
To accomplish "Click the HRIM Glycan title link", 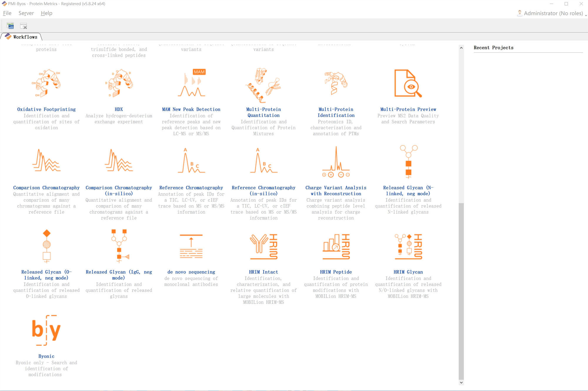I will [x=408, y=272].
